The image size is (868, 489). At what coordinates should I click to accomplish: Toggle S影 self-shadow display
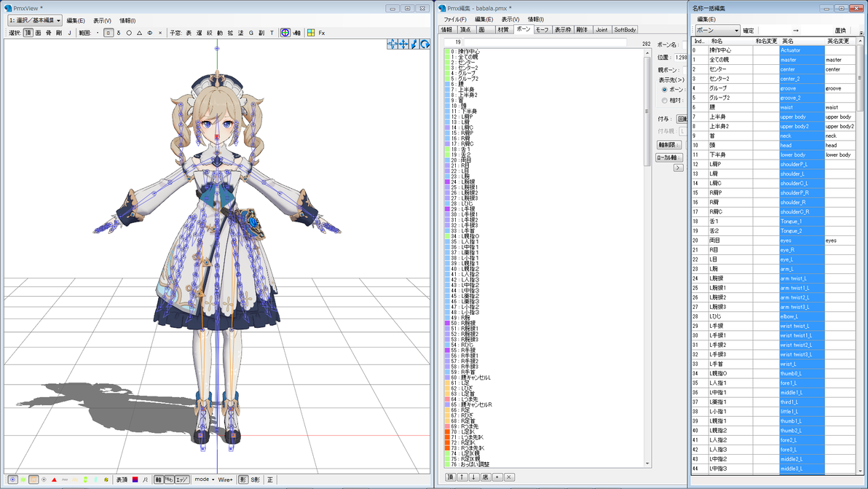click(x=255, y=480)
